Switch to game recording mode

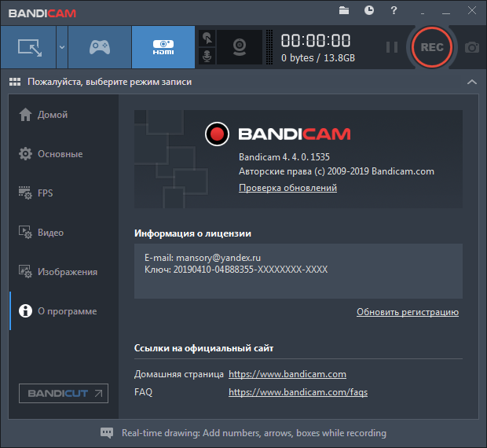[x=99, y=47]
